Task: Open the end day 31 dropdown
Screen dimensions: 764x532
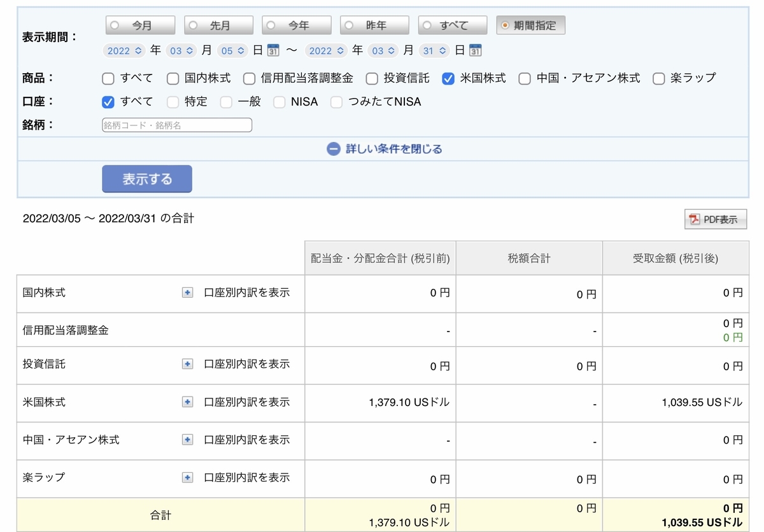Action: coord(435,50)
